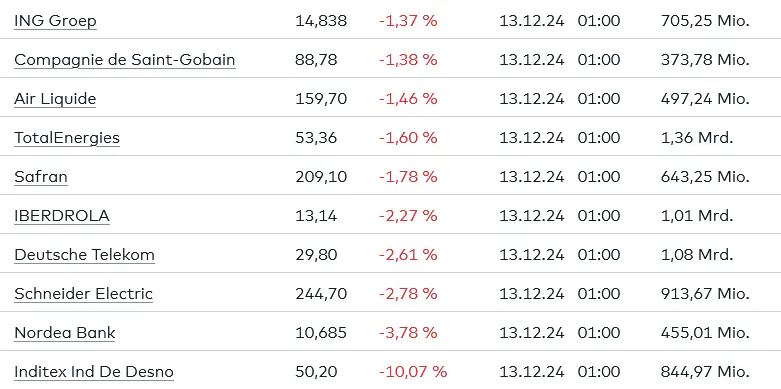Open the TotalEnergies stock page
This screenshot has width=781, height=389.
coord(67,138)
